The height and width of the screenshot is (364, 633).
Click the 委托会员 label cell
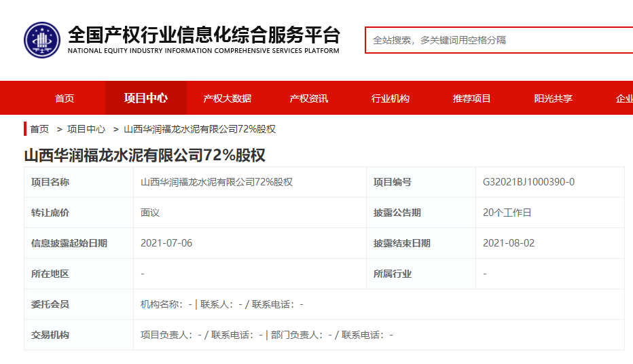pos(79,304)
